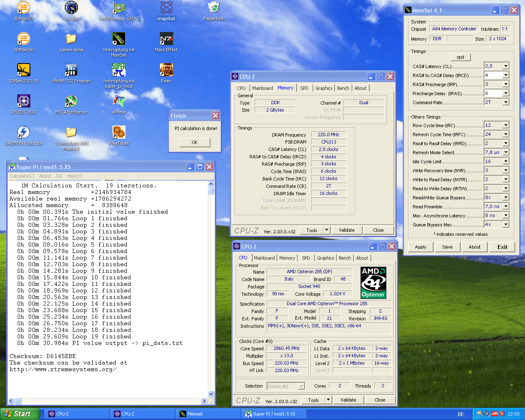The image size is (525, 420).
Task: Click the Super PI vertical scrollbar down arrow
Action: click(211, 394)
